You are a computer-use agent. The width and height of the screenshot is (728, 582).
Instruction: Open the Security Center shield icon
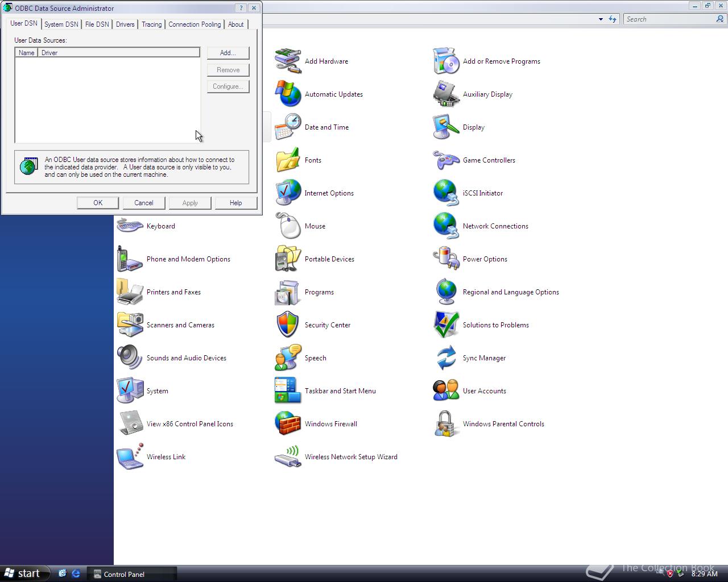pos(288,325)
